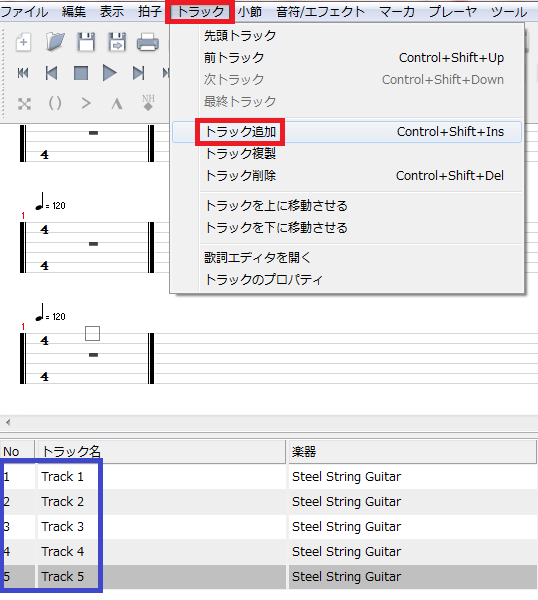Open the 表示 menu

pos(112,12)
